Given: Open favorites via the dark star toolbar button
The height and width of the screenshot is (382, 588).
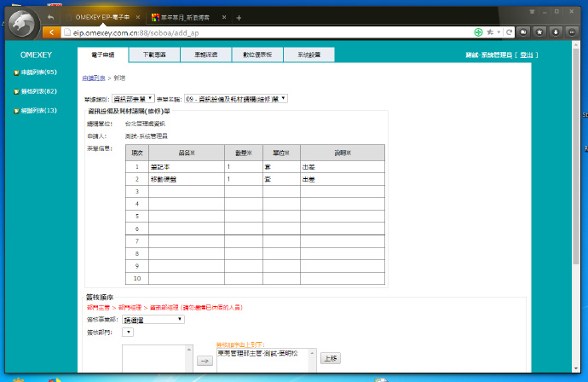Looking at the screenshot, I should 539,32.
